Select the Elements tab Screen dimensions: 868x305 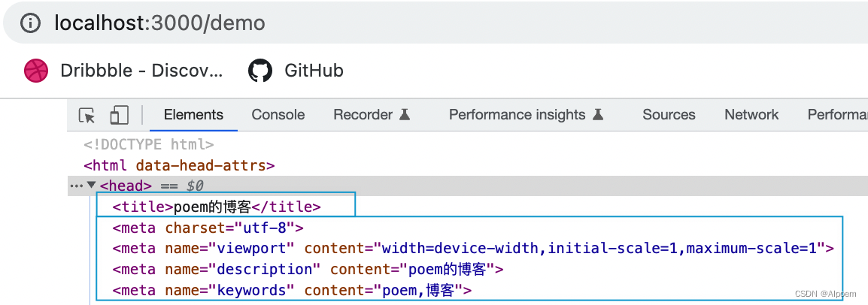(x=194, y=114)
